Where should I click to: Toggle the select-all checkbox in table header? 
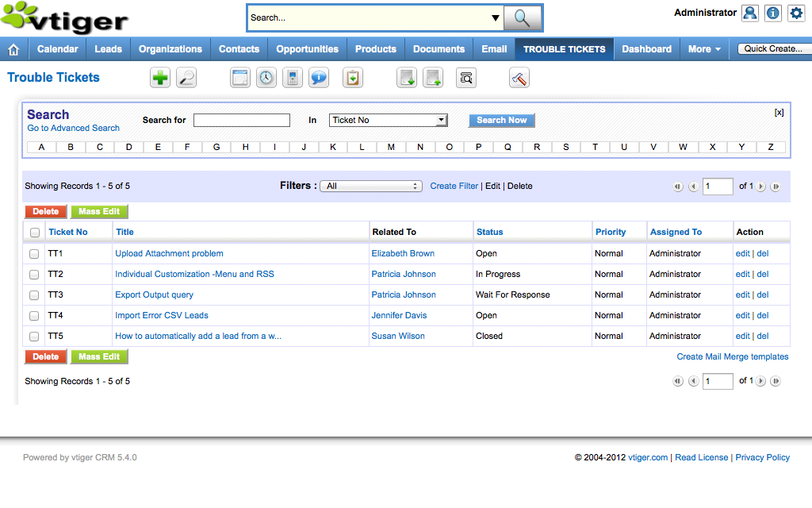click(x=34, y=233)
